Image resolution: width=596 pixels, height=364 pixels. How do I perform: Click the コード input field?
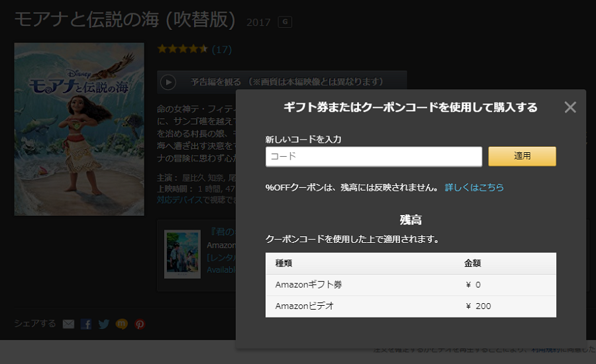[x=373, y=157]
